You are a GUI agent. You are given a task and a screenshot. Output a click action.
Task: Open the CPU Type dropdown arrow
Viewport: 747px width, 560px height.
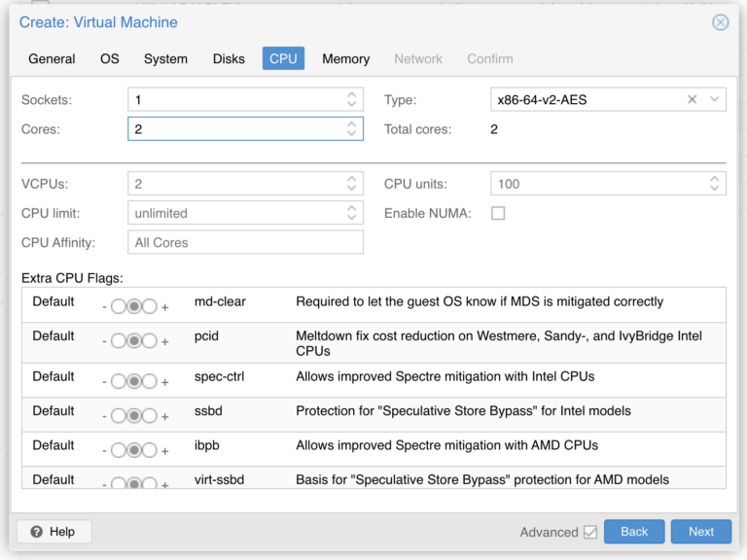[714, 99]
